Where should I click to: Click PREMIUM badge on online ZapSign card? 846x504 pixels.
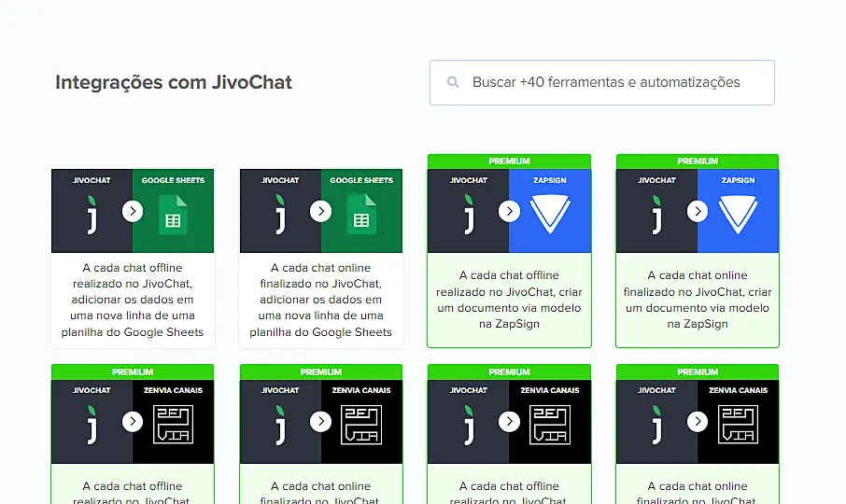tap(698, 161)
